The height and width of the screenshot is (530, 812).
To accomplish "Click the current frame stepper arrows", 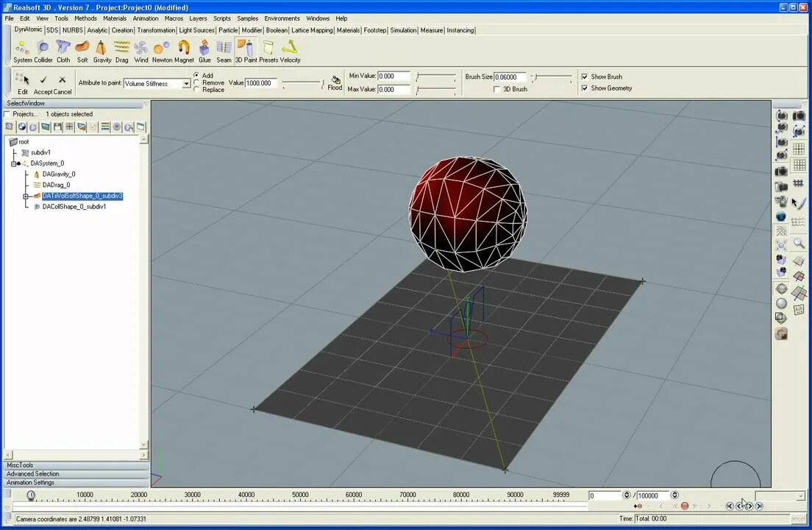I will point(627,495).
